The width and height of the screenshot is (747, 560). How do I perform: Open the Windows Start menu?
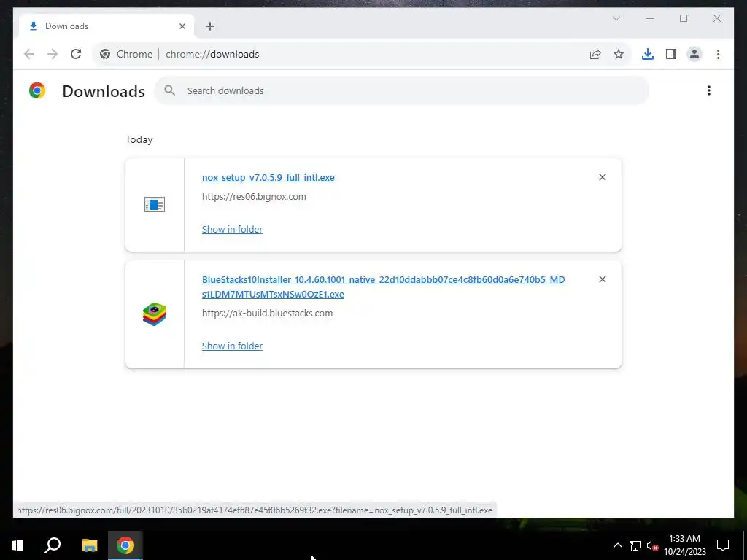pyautogui.click(x=18, y=545)
